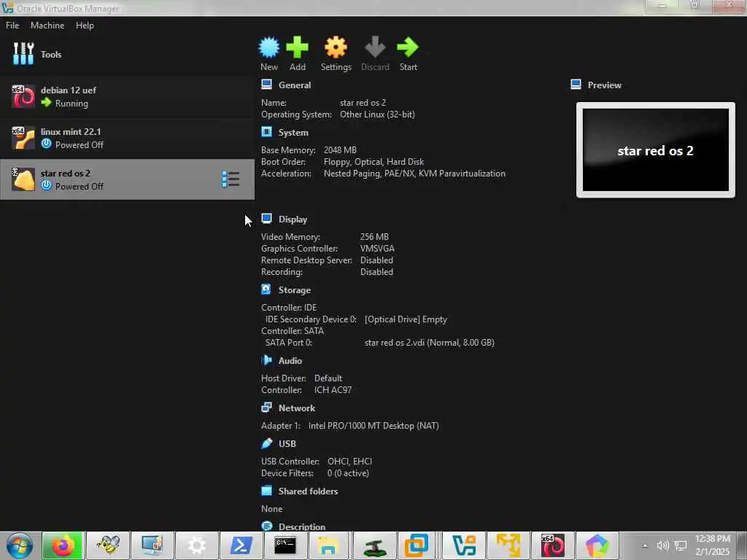Show hidden tray icons arrow
The height and width of the screenshot is (560, 747).
click(645, 545)
